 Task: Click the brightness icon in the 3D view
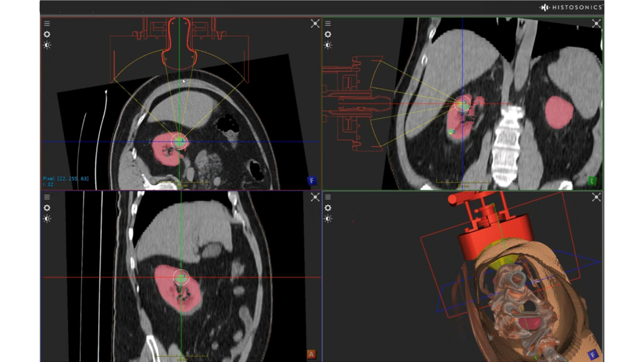[328, 219]
